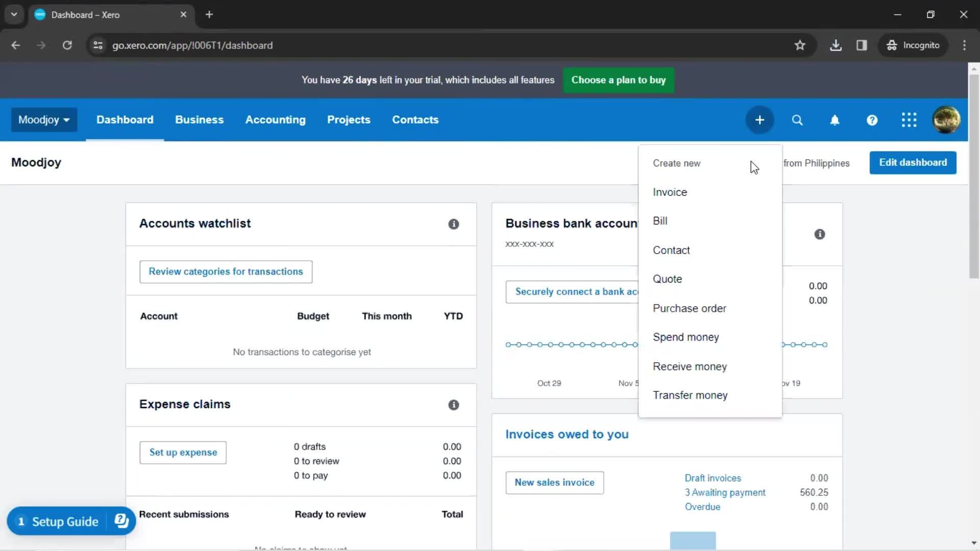980x551 pixels.
Task: Select Transfer money from Create new menu
Action: tap(710, 395)
